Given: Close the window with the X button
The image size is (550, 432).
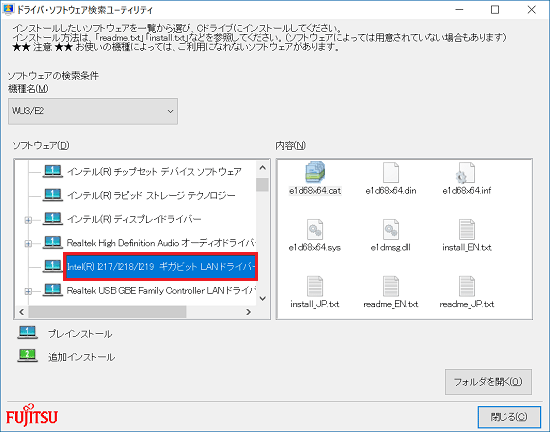Looking at the screenshot, I should 531,9.
